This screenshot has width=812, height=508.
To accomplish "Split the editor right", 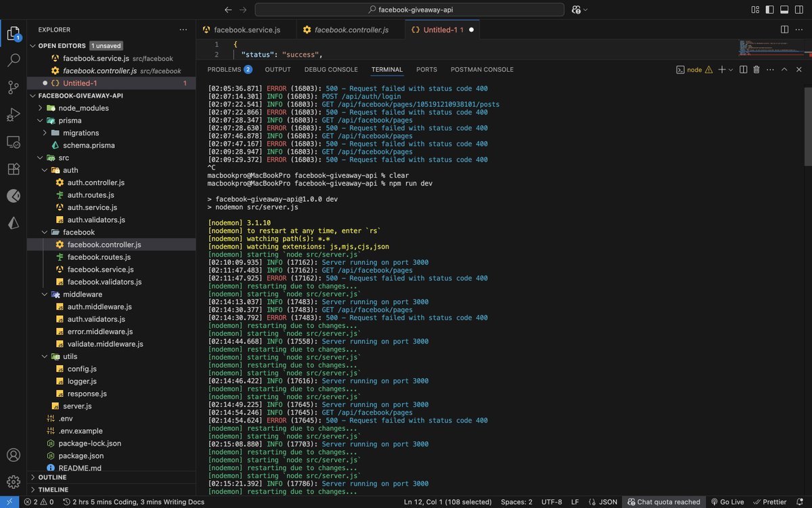I will point(785,30).
